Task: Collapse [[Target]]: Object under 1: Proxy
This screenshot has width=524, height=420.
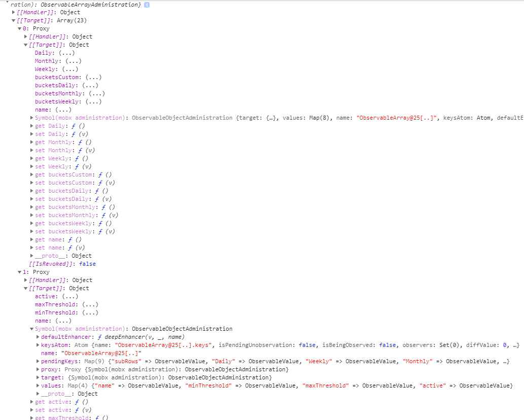Action: click(x=26, y=288)
